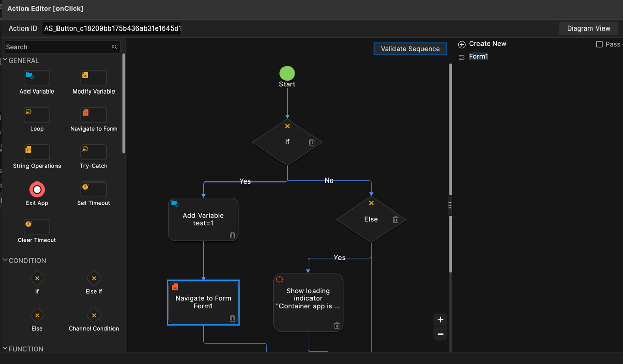Select the String Operations action icon
This screenshot has width=623, height=364.
[37, 152]
